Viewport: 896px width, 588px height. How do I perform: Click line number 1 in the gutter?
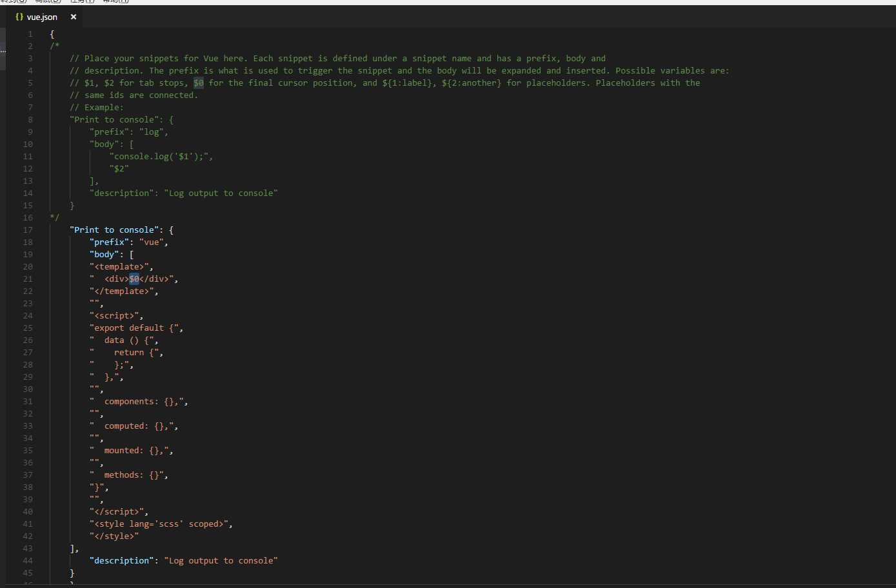tap(30, 34)
